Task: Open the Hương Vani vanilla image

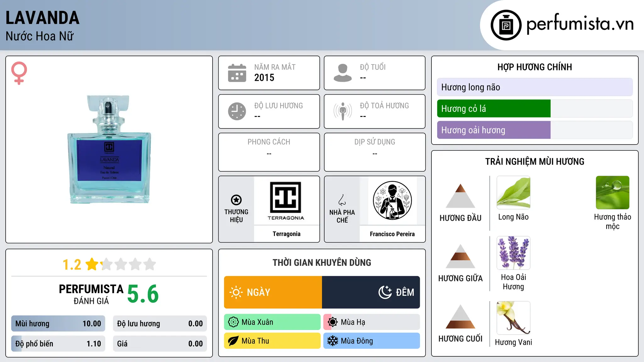Action: pyautogui.click(x=513, y=318)
